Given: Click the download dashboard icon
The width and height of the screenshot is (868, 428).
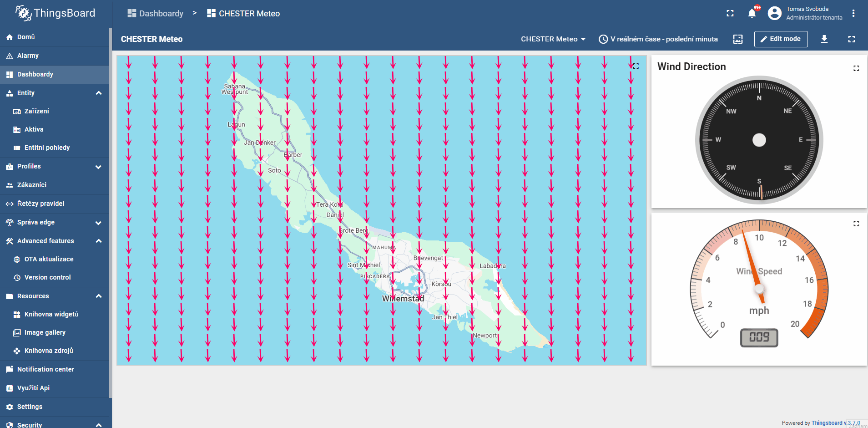Looking at the screenshot, I should [824, 39].
